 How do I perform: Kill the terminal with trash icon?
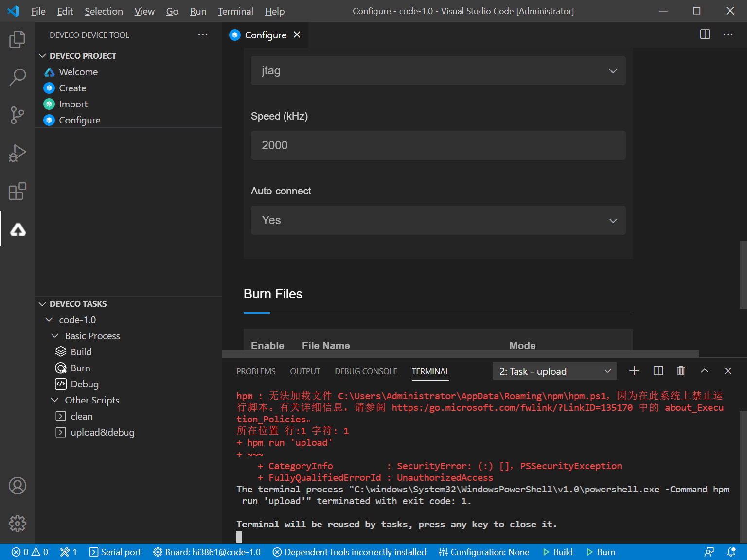tap(681, 371)
